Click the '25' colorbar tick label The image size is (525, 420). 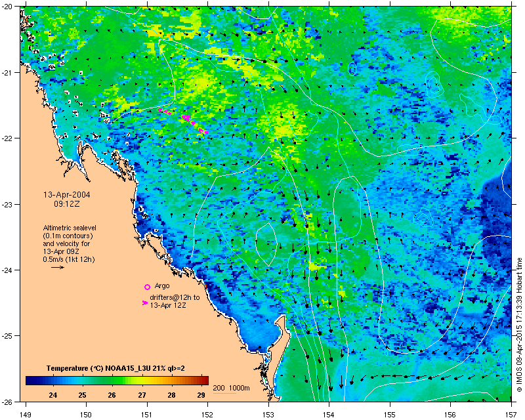tap(83, 395)
